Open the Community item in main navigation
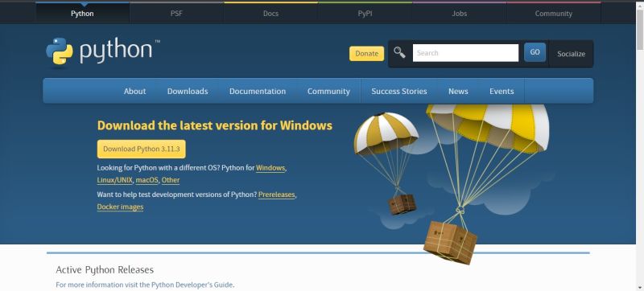The image size is (644, 291). click(x=328, y=92)
